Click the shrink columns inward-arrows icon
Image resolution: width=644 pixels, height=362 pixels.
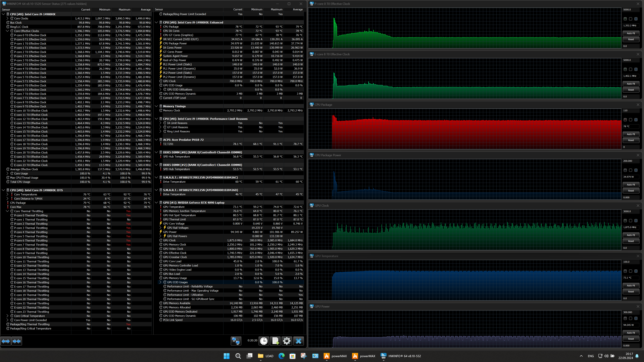[17, 341]
